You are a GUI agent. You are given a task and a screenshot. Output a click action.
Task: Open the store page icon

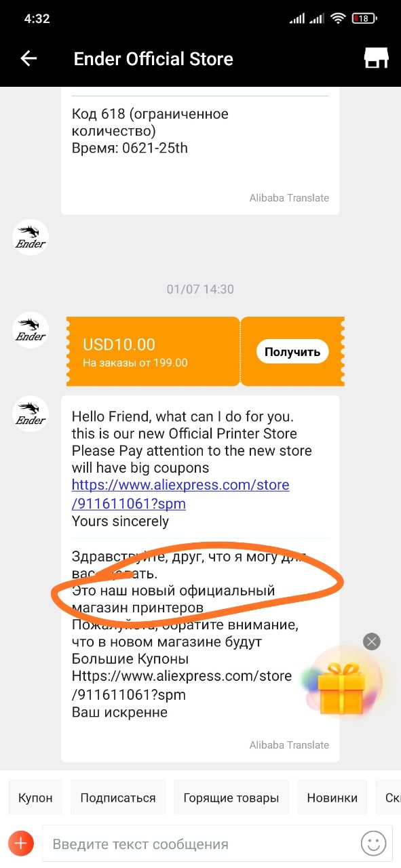[376, 58]
